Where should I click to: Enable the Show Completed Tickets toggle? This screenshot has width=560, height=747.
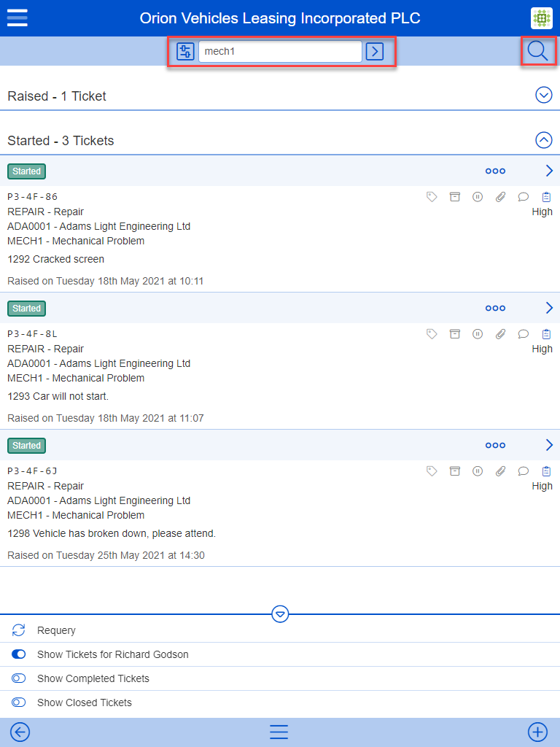[x=18, y=678]
